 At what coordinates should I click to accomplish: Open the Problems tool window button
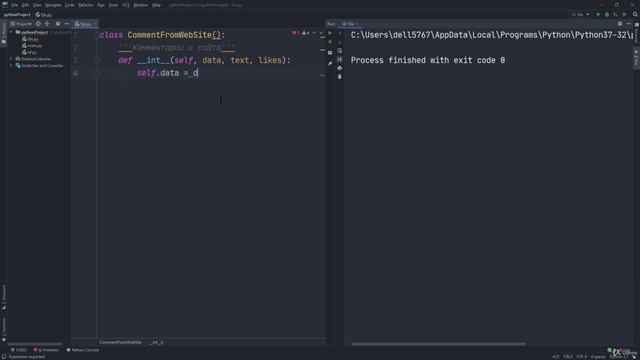point(47,350)
